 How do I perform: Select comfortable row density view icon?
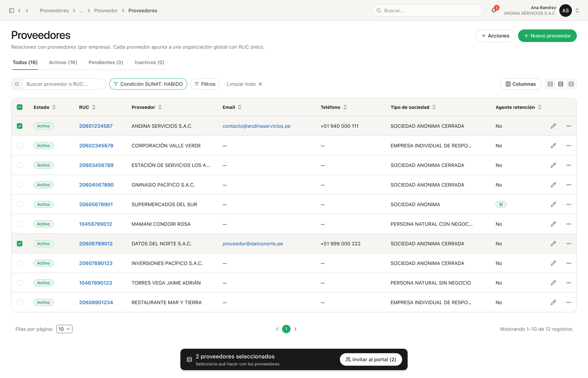pos(571,84)
